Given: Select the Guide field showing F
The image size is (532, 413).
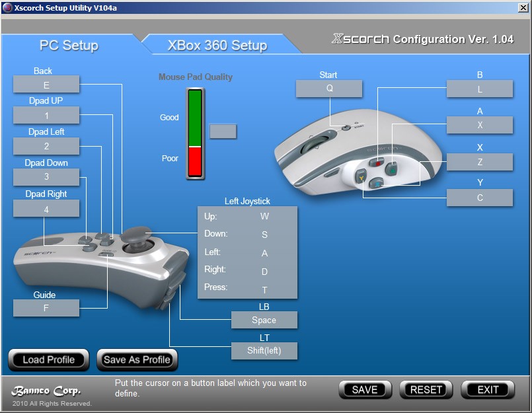Looking at the screenshot, I should [46, 308].
